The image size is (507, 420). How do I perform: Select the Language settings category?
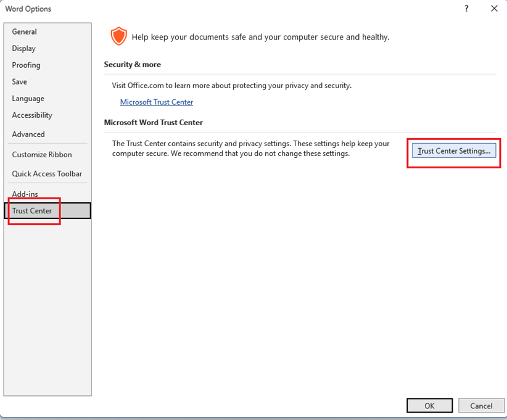(x=28, y=98)
